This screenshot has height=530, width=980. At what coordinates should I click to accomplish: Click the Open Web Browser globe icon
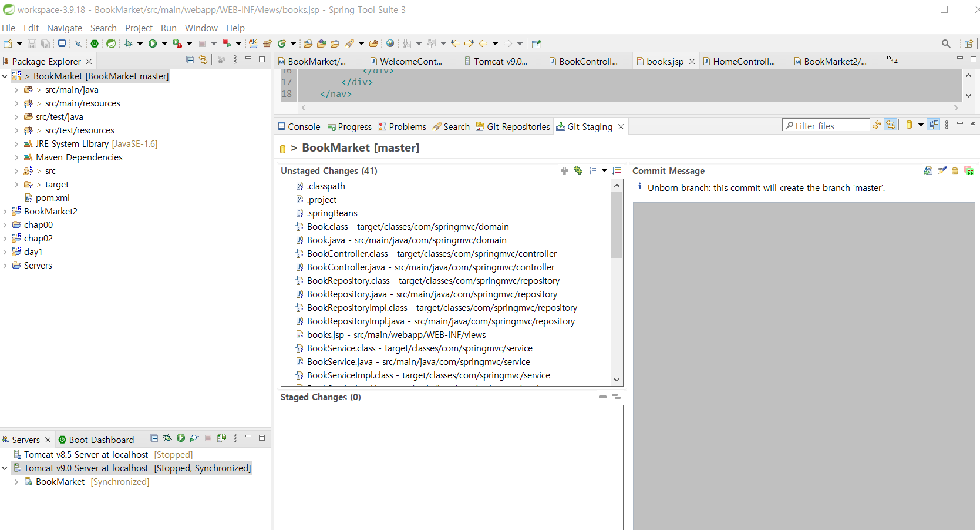tap(390, 43)
